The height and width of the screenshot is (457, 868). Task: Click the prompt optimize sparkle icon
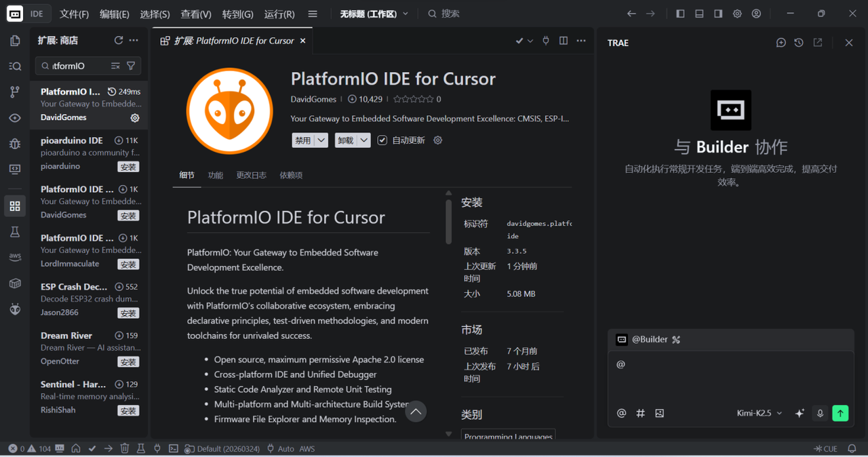[x=800, y=413]
